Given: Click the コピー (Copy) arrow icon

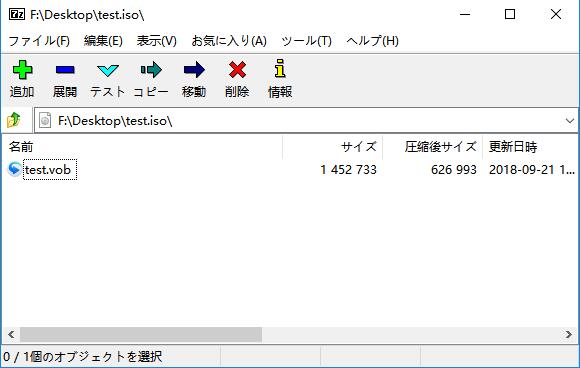Looking at the screenshot, I should [x=151, y=70].
